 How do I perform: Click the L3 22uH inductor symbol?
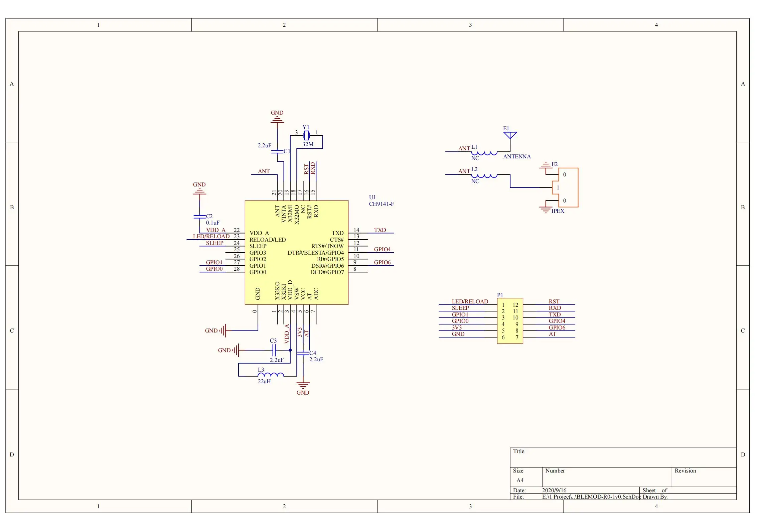point(271,375)
